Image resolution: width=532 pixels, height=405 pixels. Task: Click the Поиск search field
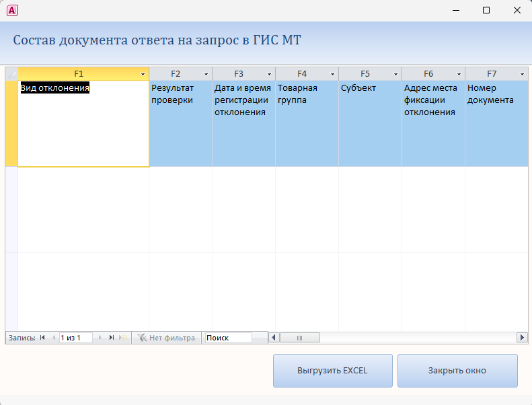pos(229,338)
